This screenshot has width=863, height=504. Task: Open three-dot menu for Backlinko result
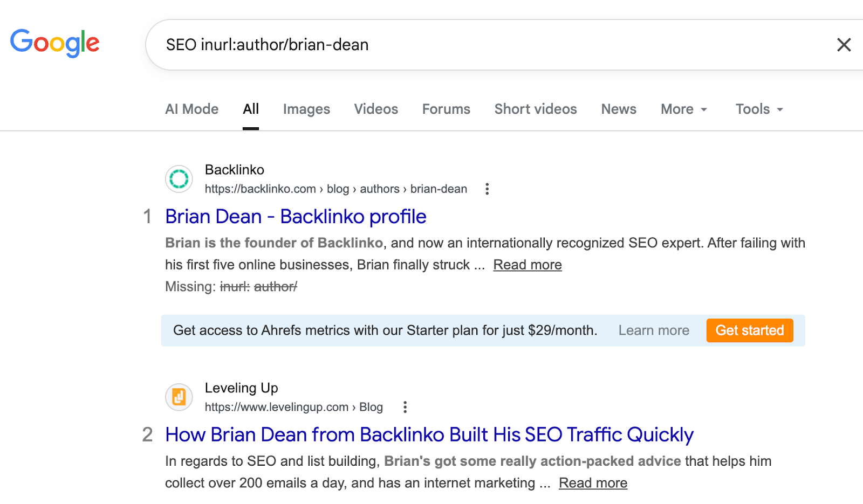(487, 189)
